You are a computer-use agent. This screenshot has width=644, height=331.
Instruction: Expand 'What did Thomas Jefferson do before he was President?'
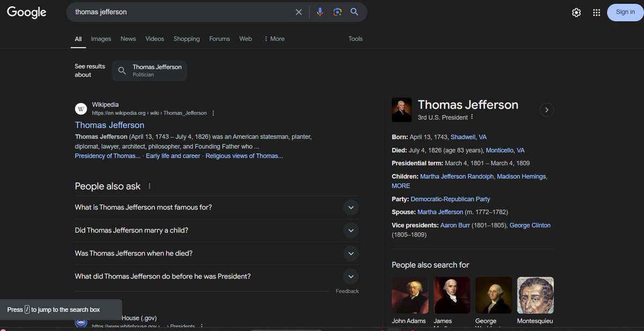(217, 277)
